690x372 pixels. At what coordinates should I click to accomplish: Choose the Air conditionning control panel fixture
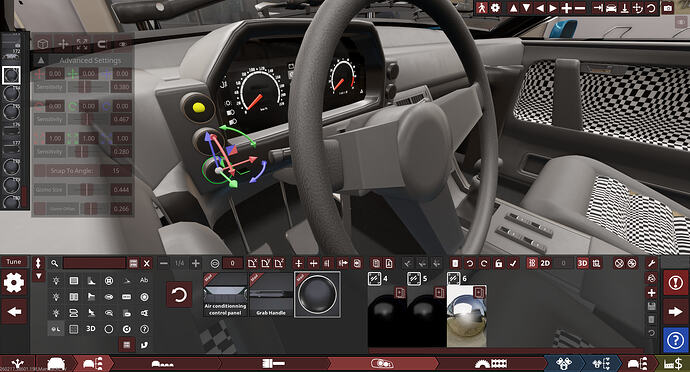coord(225,295)
